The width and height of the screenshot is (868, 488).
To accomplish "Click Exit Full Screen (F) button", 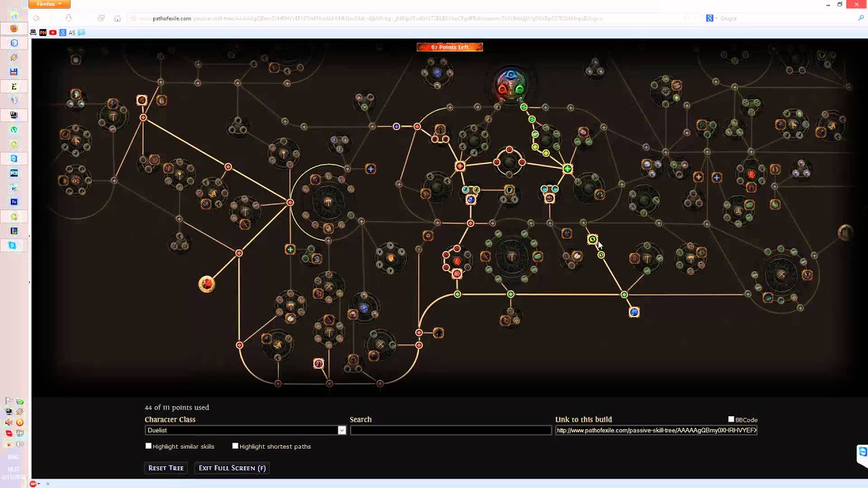I will point(232,468).
